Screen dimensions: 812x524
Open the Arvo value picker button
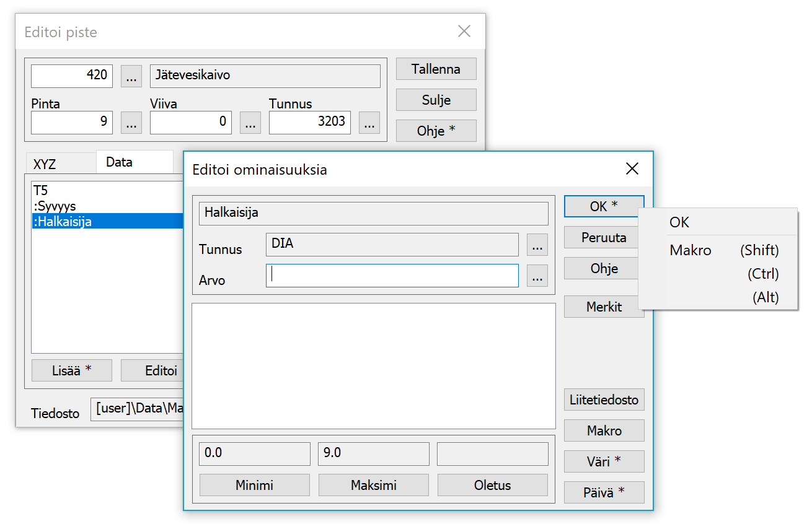click(x=537, y=276)
